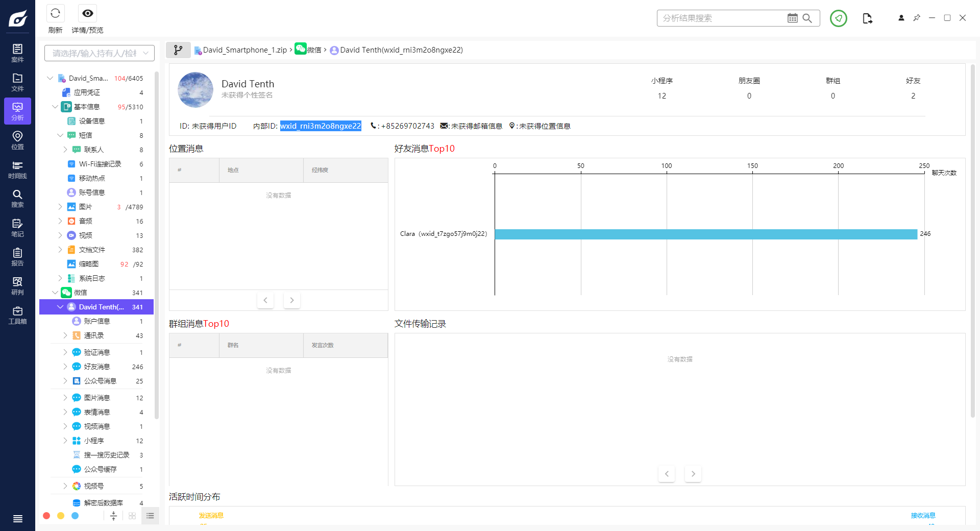Open the holder selection dropdown
Viewport: 980px width, 531px height.
coord(99,53)
